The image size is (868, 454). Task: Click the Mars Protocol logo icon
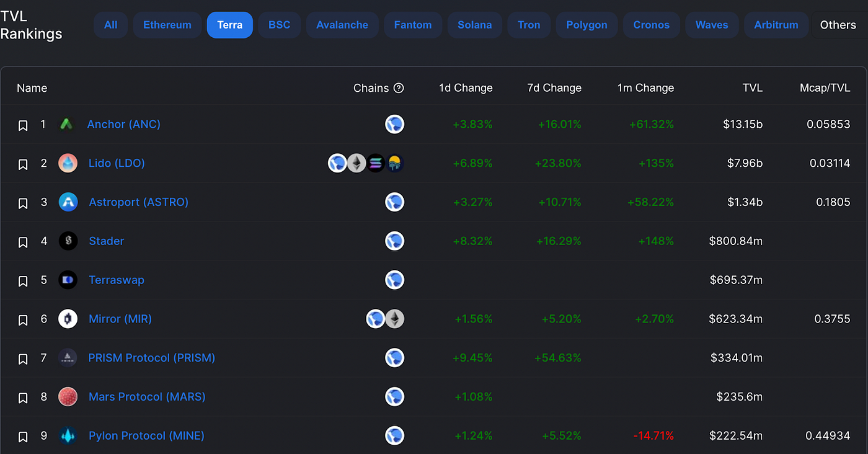(68, 396)
